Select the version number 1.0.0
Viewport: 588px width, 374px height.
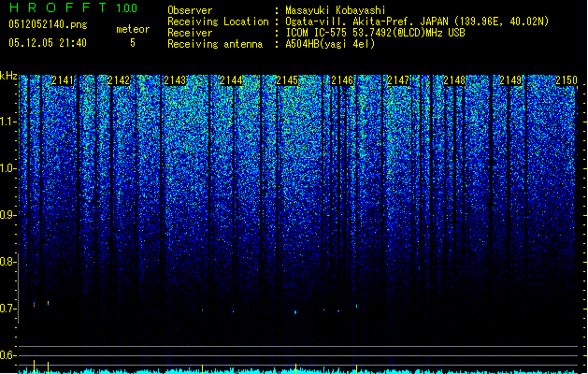[126, 8]
